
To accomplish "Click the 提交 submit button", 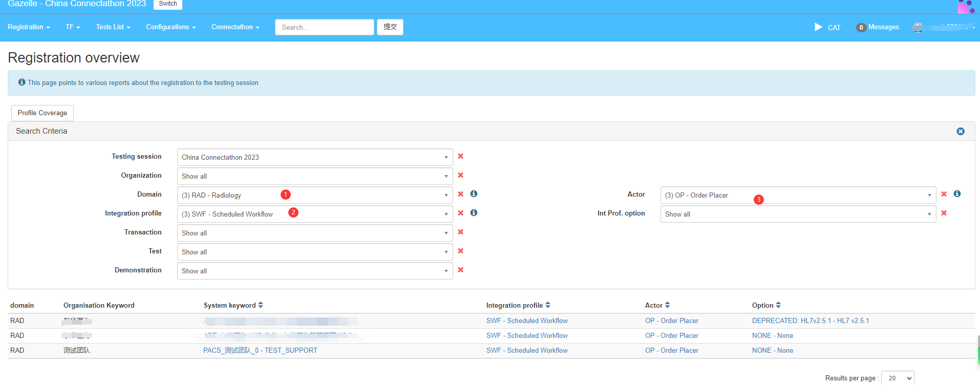I will (390, 27).
